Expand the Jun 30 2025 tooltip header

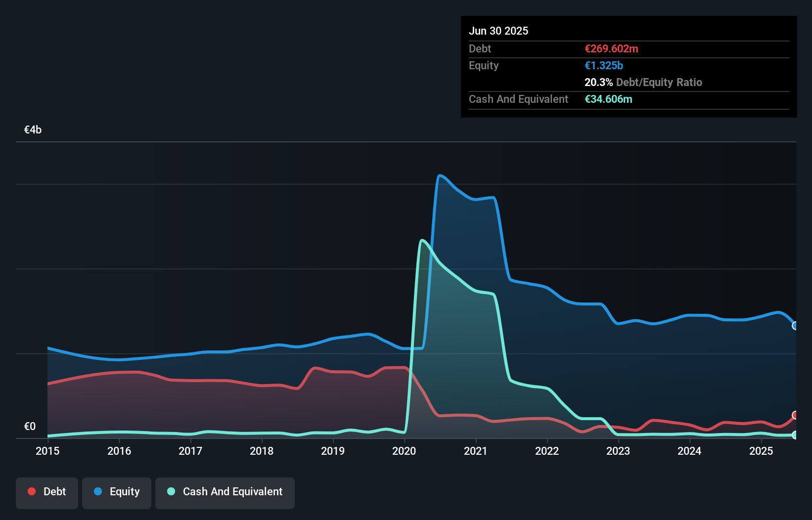point(499,31)
